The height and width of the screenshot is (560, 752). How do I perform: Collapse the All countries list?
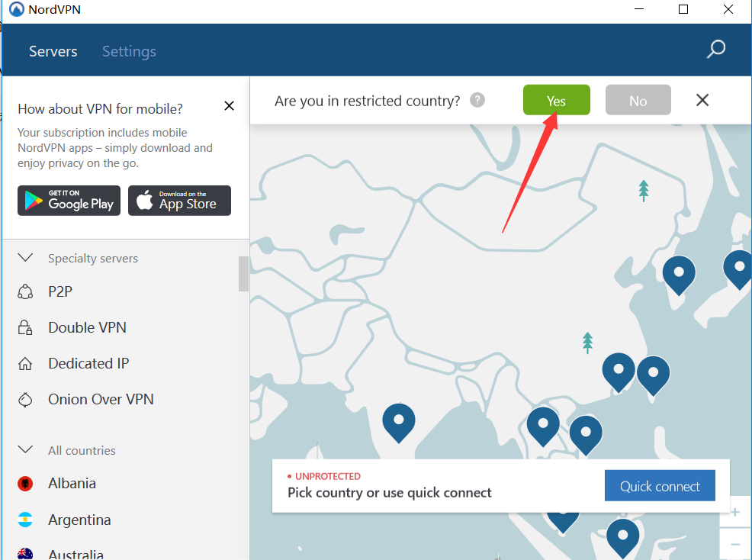[25, 450]
